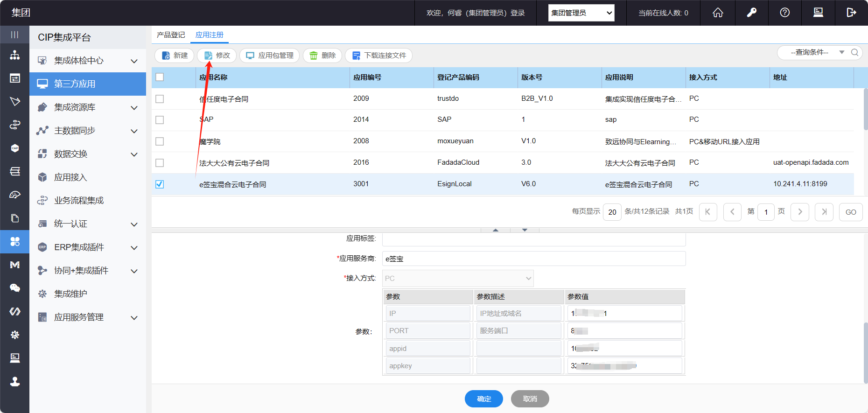Check the SAP row checkbox
868x413 pixels.
[160, 120]
